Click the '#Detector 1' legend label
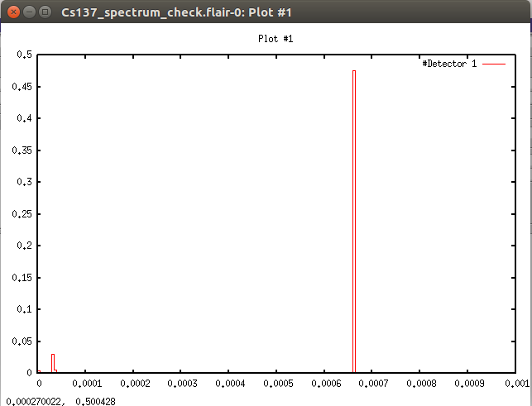 449,64
